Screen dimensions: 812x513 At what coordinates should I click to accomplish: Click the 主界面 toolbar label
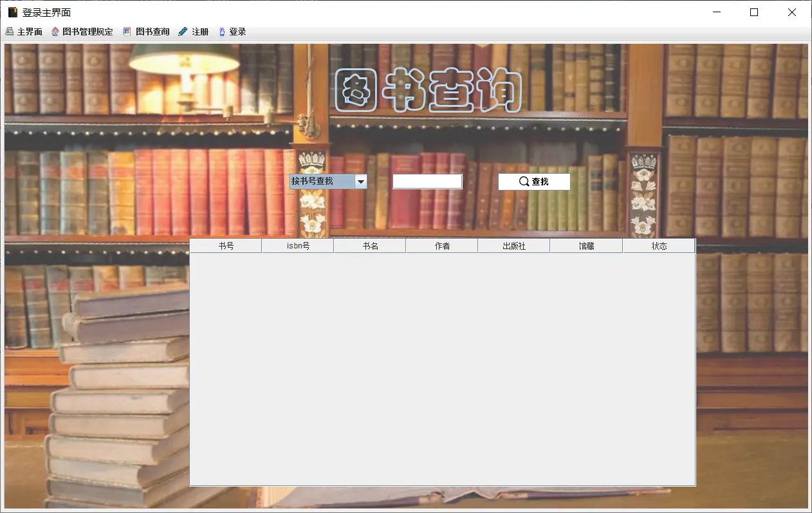pyautogui.click(x=28, y=30)
